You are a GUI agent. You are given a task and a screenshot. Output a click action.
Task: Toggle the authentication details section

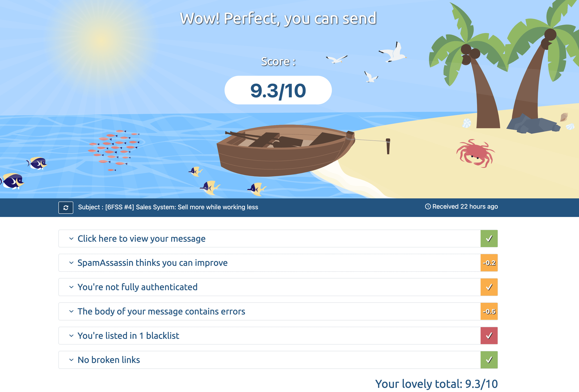tap(137, 287)
